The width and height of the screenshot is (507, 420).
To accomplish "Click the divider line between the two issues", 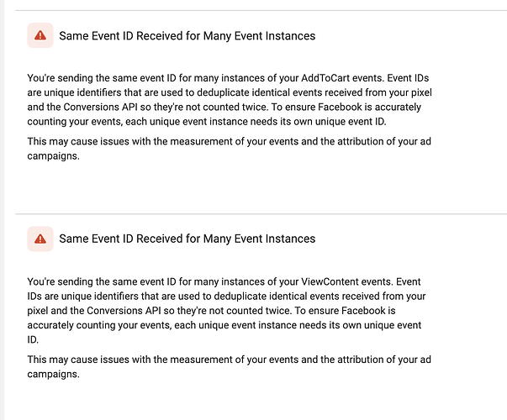I will [x=261, y=213].
